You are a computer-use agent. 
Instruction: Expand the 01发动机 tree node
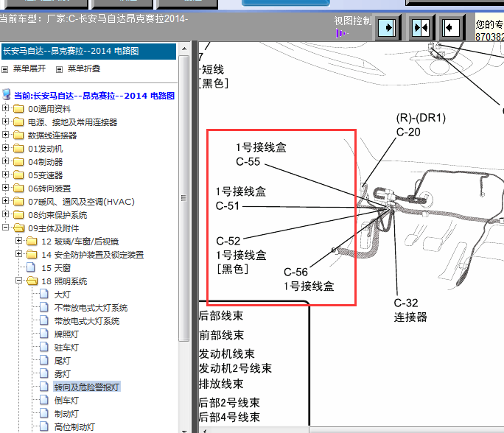[5, 148]
